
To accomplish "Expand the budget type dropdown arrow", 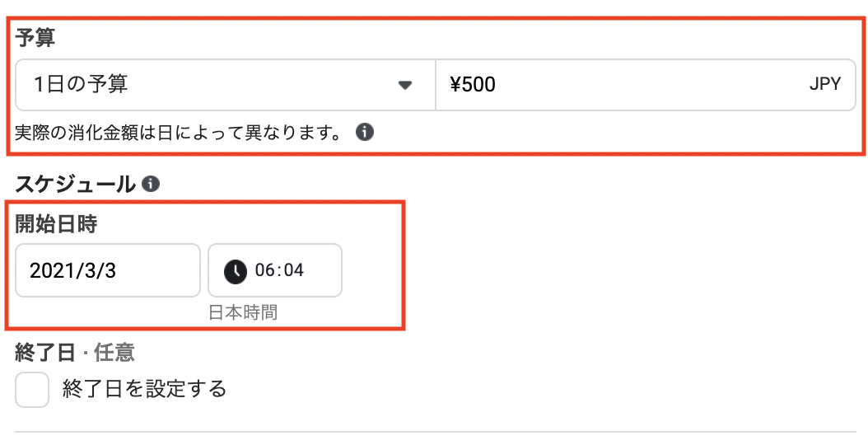I will 404,85.
